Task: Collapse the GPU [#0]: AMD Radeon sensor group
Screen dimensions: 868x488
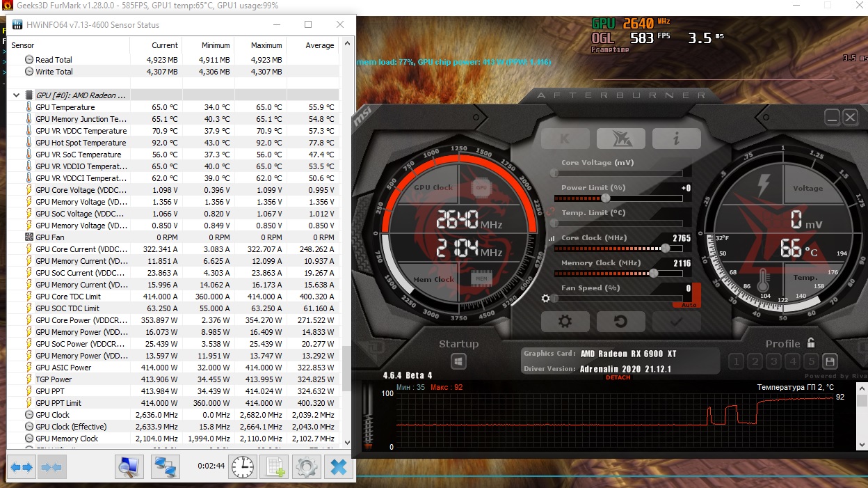Action: coord(17,95)
